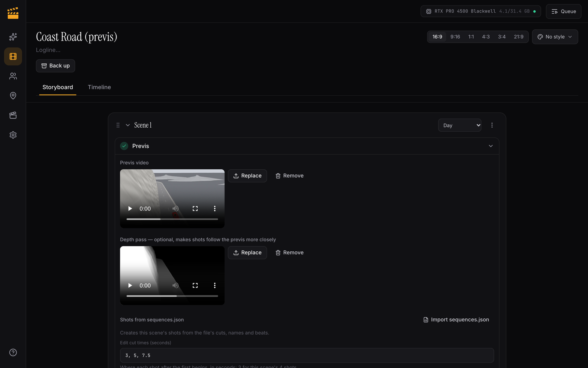Collapse Scene 1 with its chevron

click(128, 125)
